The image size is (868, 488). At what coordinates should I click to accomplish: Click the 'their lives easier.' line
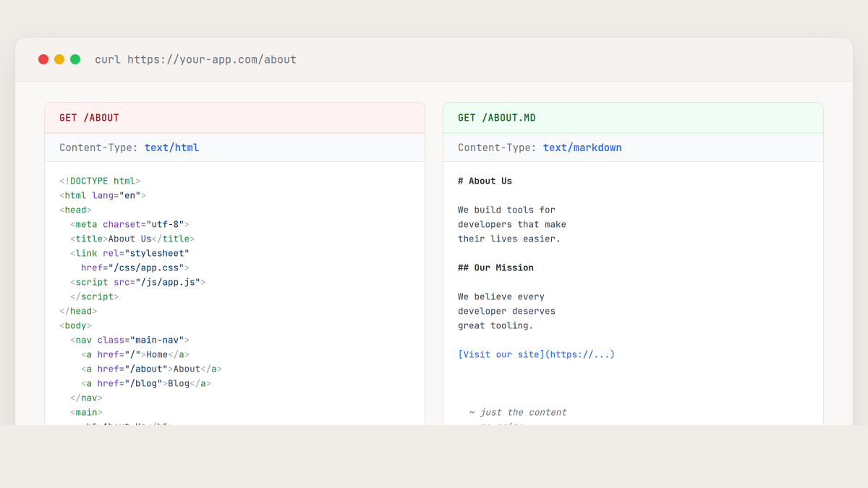(x=509, y=239)
